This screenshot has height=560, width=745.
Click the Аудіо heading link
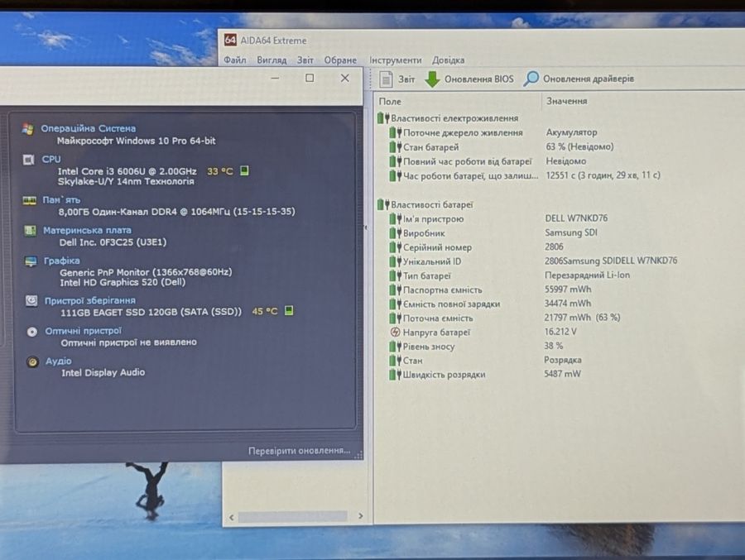point(59,361)
